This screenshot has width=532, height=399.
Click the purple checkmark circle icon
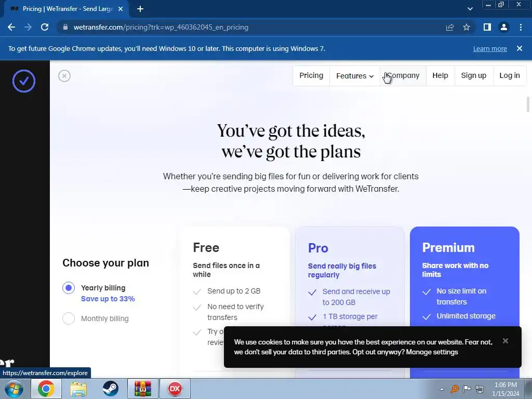coord(24,81)
